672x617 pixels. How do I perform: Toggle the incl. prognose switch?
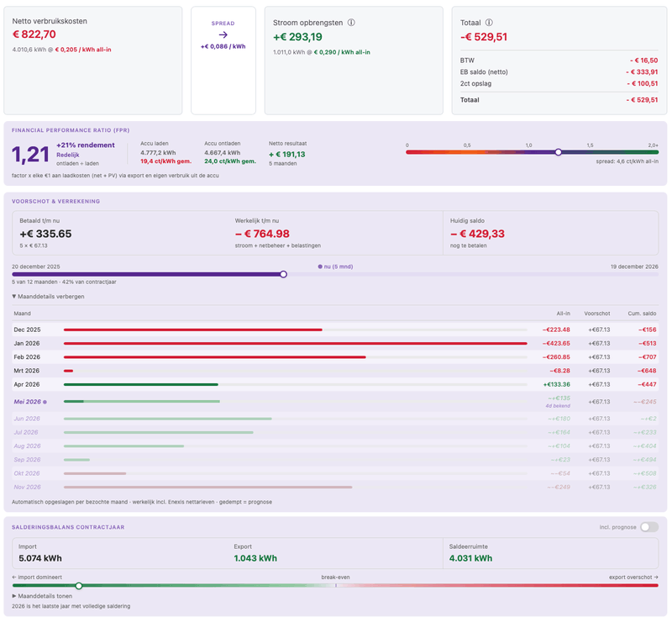click(x=648, y=527)
